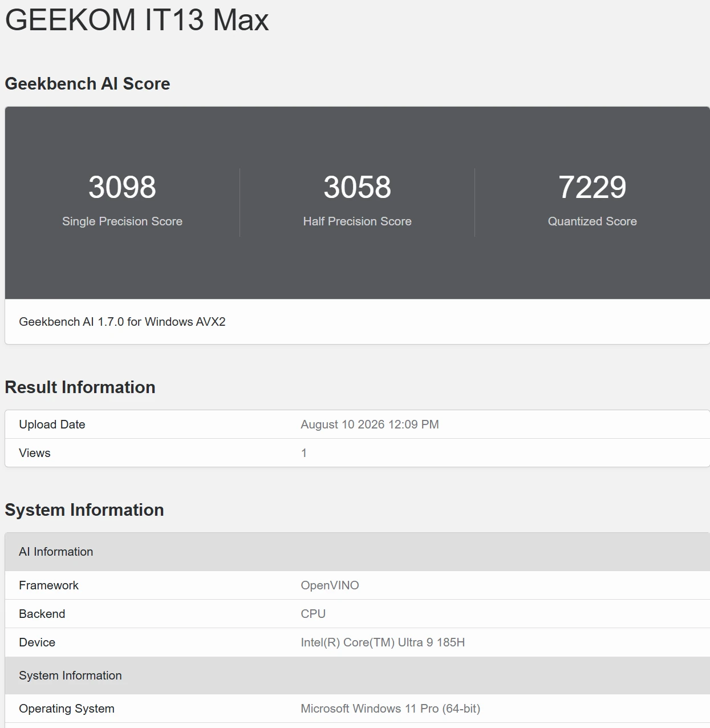The image size is (710, 728).
Task: Select the Views count value 1
Action: pyautogui.click(x=304, y=453)
